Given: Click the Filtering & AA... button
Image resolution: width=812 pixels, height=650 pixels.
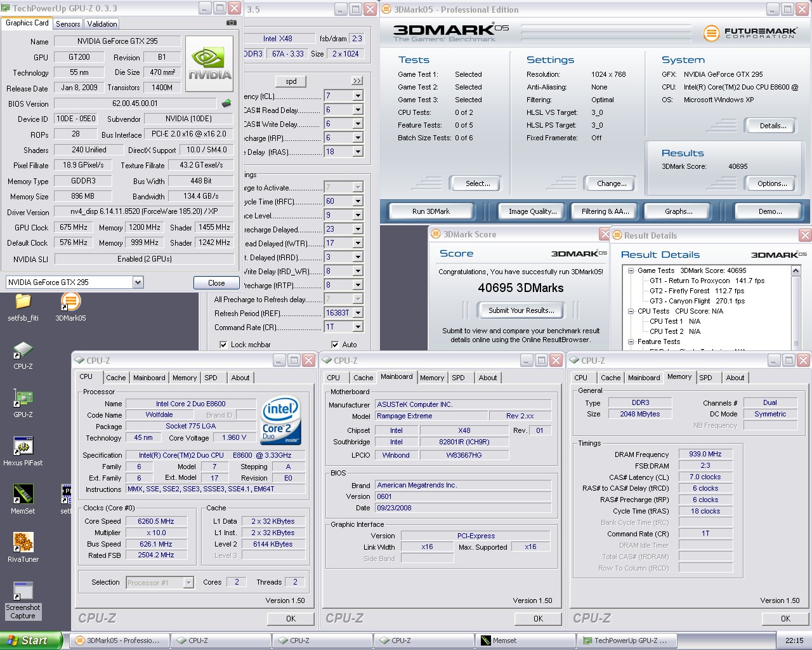Looking at the screenshot, I should pos(605,211).
